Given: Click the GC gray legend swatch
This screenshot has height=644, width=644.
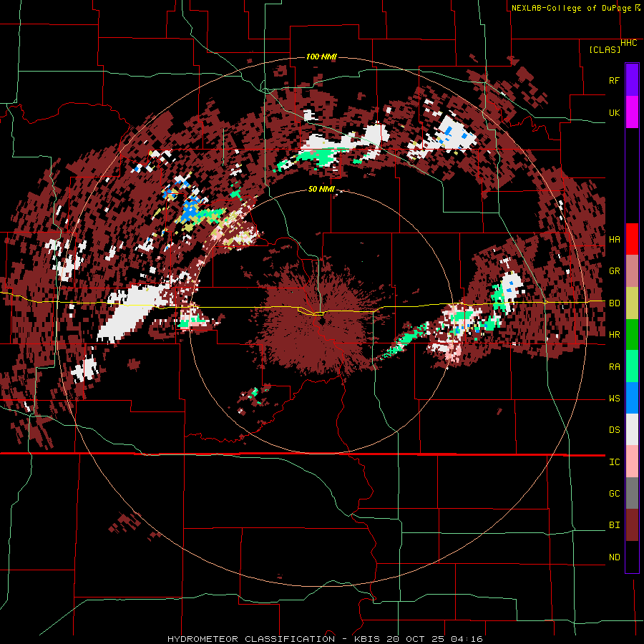Looking at the screenshot, I should 632,493.
